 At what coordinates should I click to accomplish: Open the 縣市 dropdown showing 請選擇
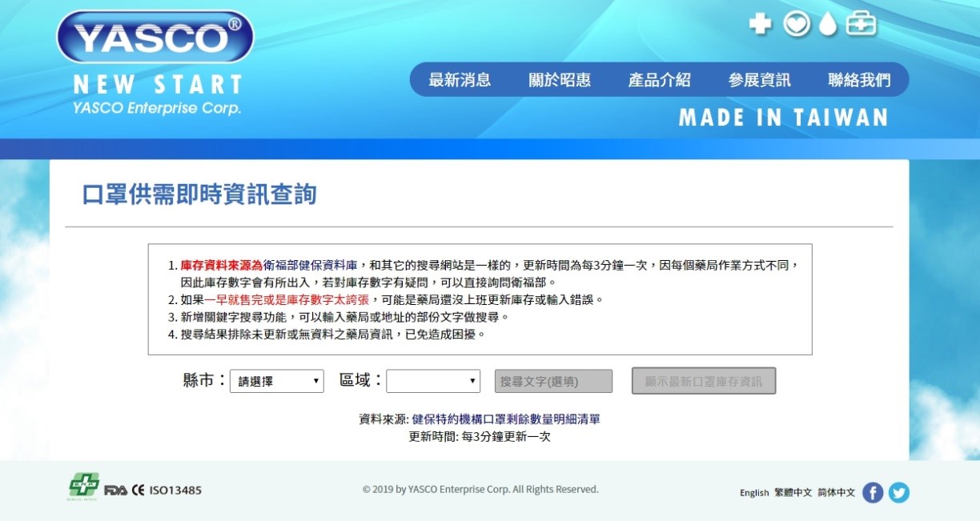[x=276, y=381]
